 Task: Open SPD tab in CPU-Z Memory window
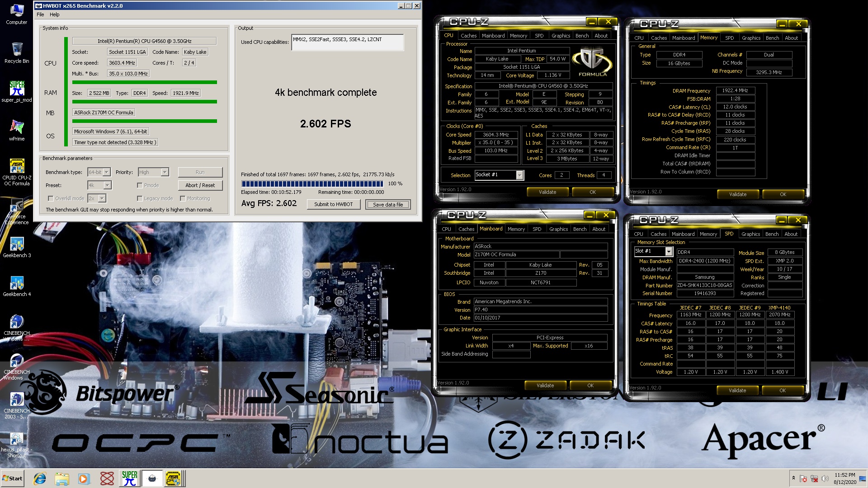pos(729,38)
